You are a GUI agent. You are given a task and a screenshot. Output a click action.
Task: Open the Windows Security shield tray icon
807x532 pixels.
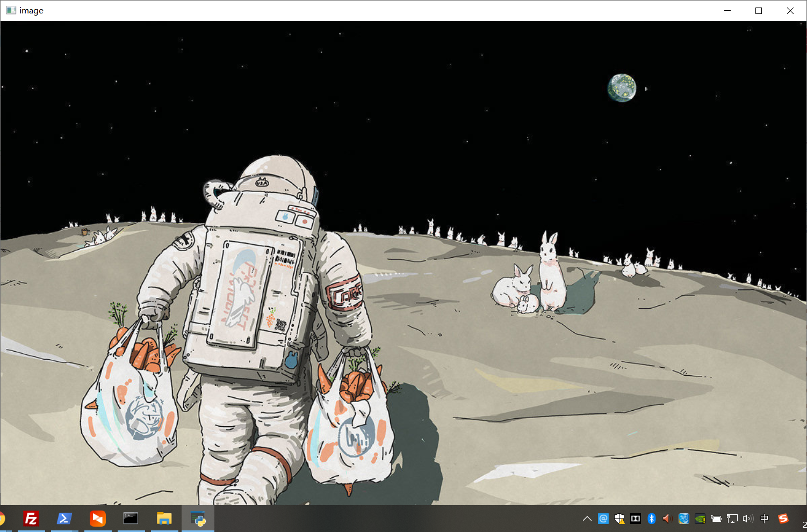click(619, 519)
